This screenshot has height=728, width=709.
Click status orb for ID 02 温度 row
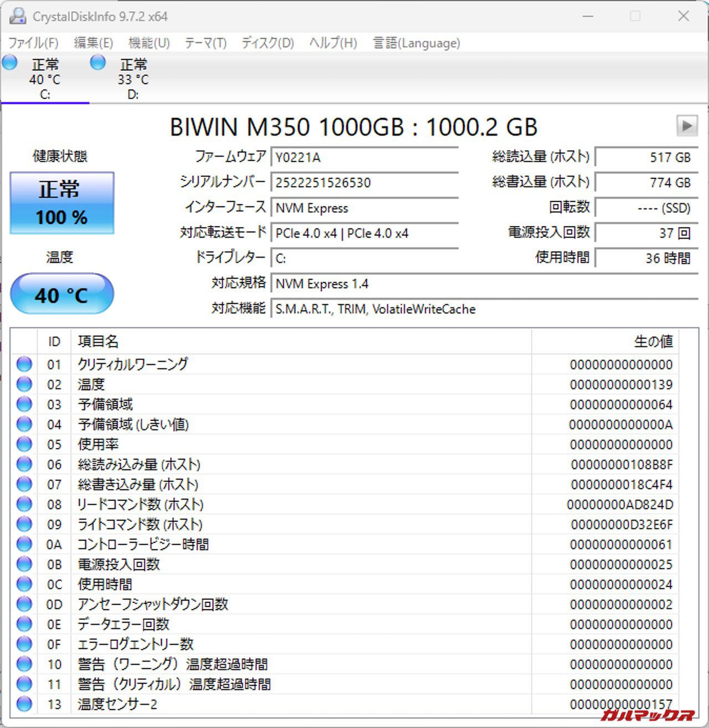(24, 384)
